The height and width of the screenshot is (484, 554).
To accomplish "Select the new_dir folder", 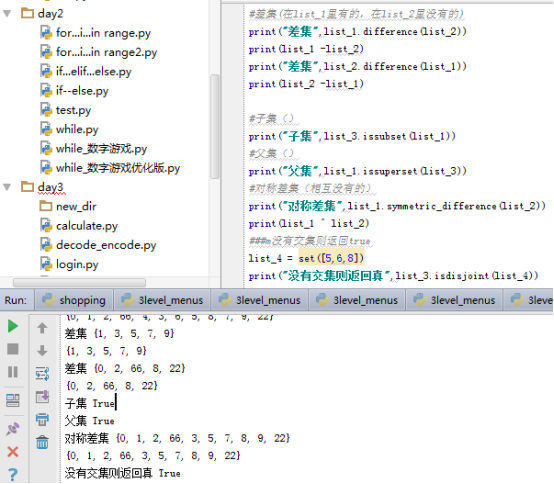I will pyautogui.click(x=76, y=206).
